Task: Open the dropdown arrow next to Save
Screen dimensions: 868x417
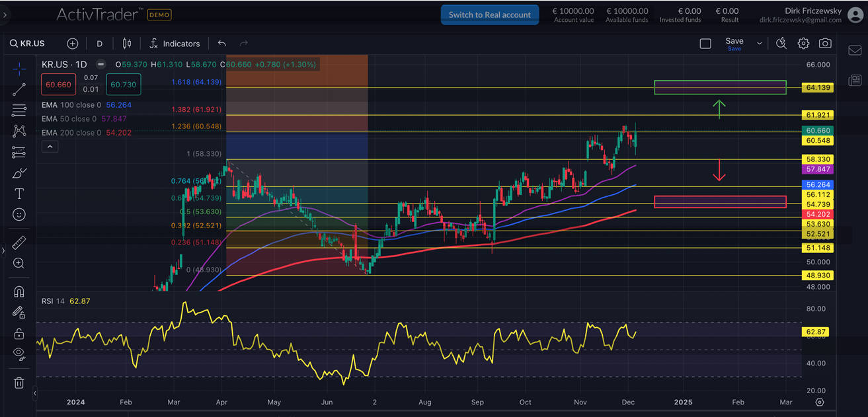Action: (x=760, y=44)
